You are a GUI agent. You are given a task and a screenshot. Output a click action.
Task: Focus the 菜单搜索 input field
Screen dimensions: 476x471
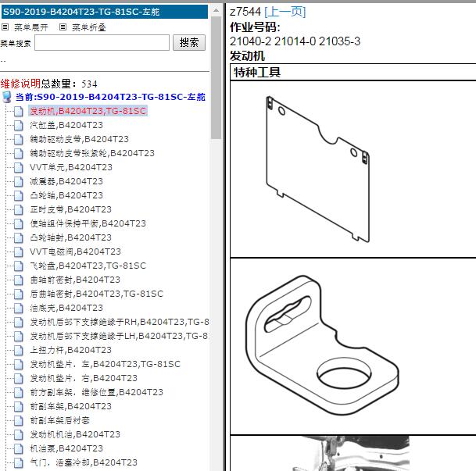[x=102, y=42]
